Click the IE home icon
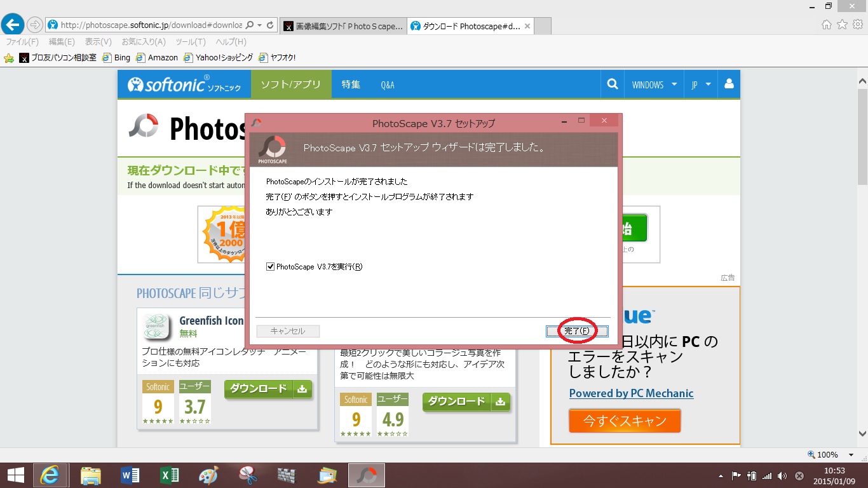The width and height of the screenshot is (868, 488). 826,25
